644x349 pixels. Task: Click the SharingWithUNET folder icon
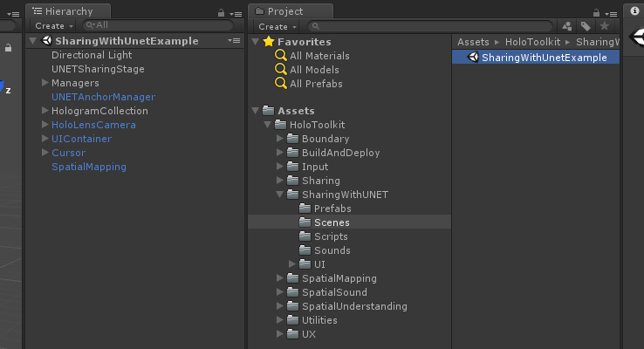point(293,195)
